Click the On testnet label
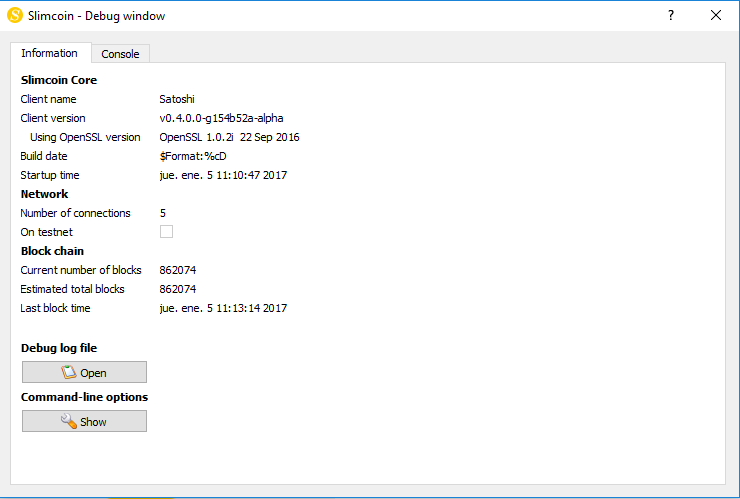The height and width of the screenshot is (499, 740). tap(47, 232)
